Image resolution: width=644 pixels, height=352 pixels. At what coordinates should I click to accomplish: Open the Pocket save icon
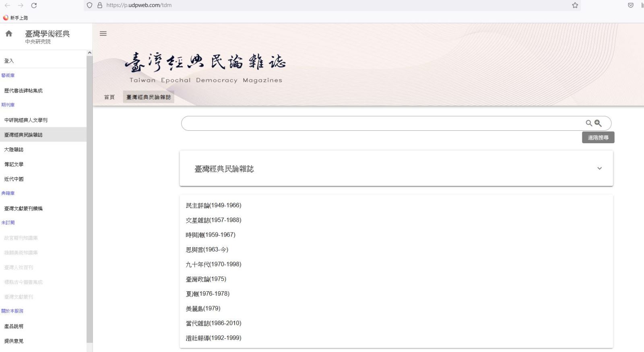point(631,5)
